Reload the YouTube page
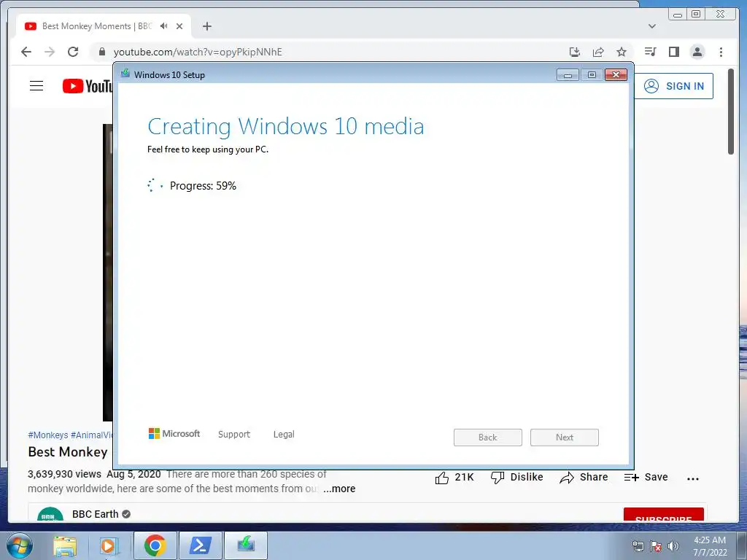 pyautogui.click(x=73, y=52)
